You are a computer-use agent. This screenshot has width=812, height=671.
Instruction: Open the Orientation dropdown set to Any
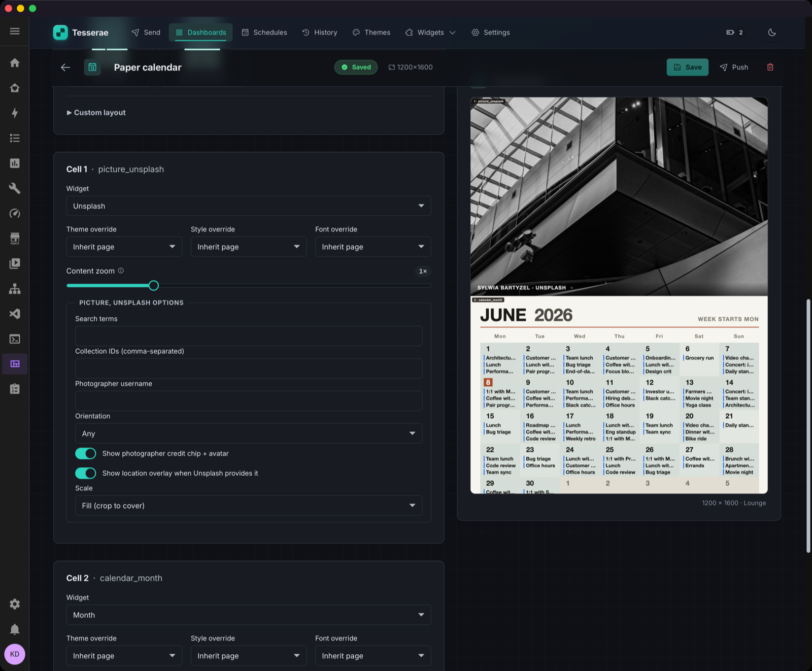(249, 433)
